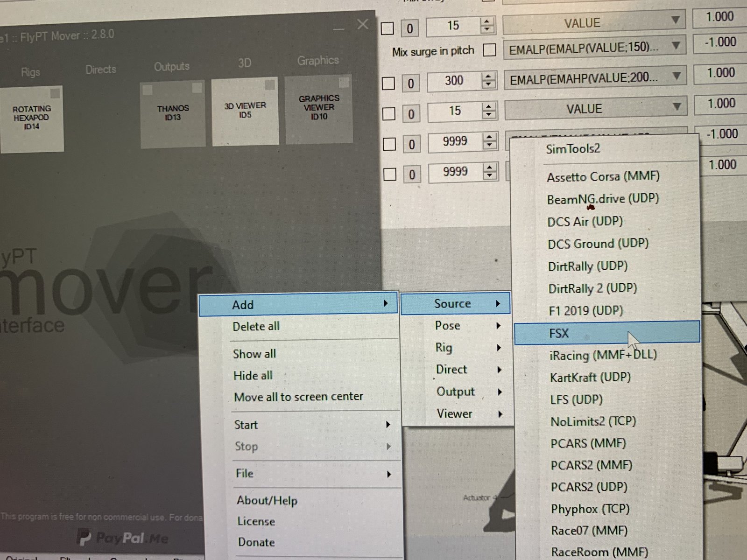Open the VALUE dropdown below the 300 row

tap(596, 108)
